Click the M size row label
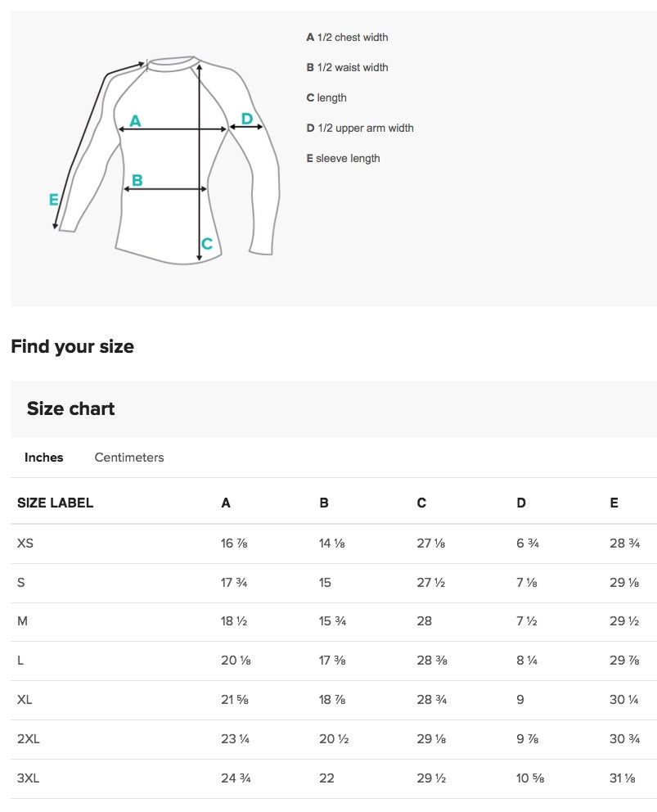The height and width of the screenshot is (812, 657). pyautogui.click(x=23, y=621)
